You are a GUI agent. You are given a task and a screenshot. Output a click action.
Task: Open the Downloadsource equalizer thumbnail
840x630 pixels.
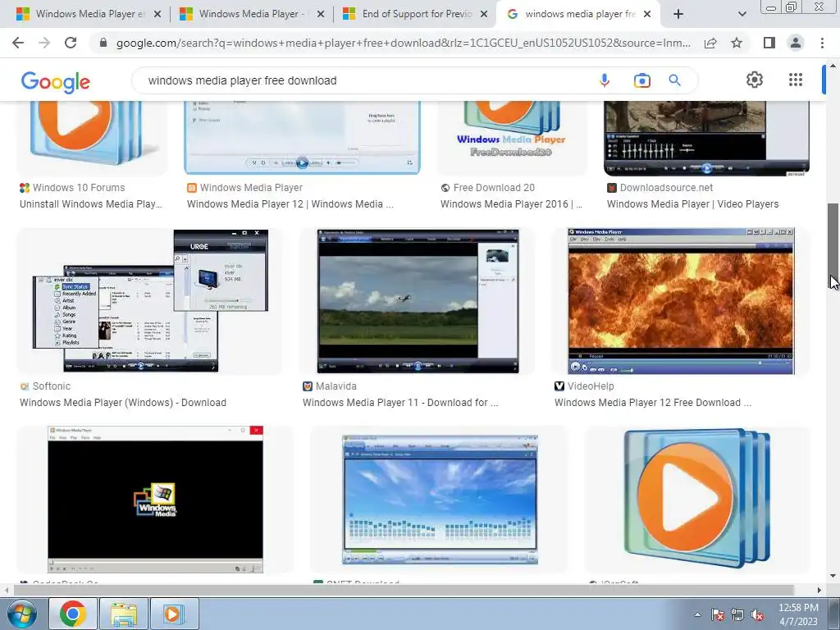click(x=706, y=138)
